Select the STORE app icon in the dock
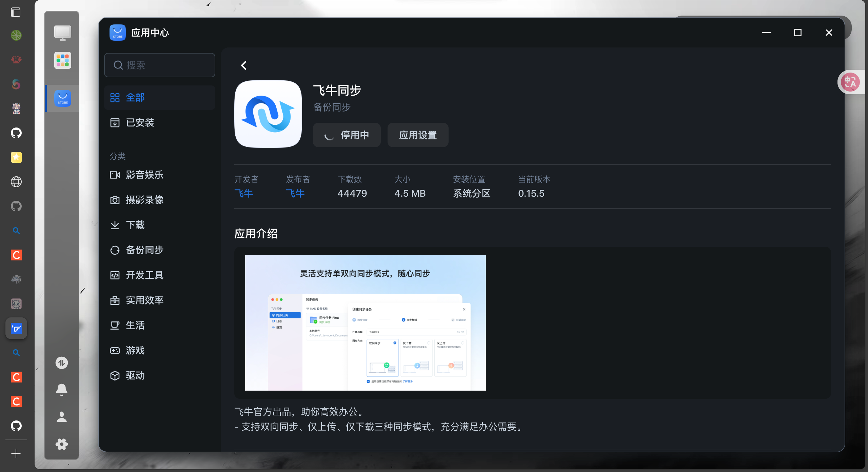The height and width of the screenshot is (472, 868). (x=63, y=98)
